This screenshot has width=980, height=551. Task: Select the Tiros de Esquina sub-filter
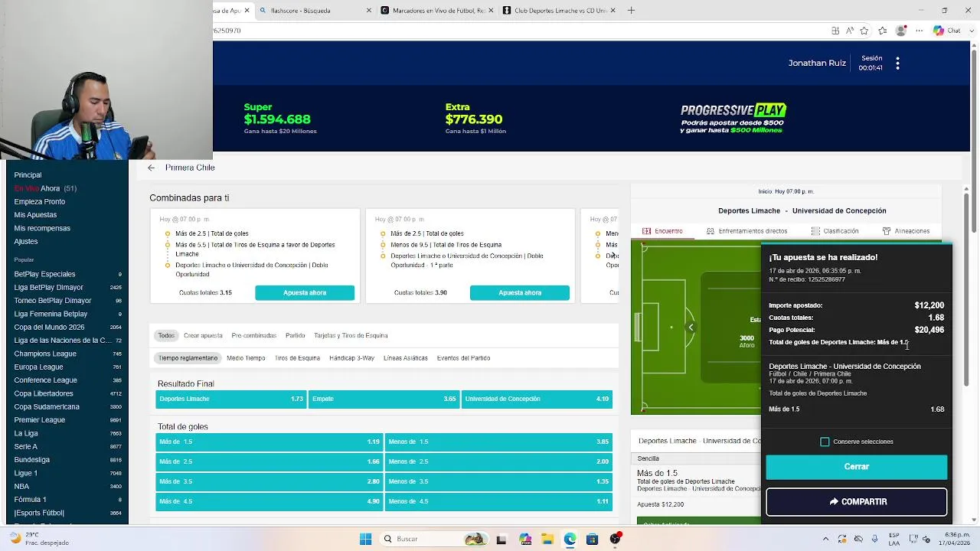point(297,358)
